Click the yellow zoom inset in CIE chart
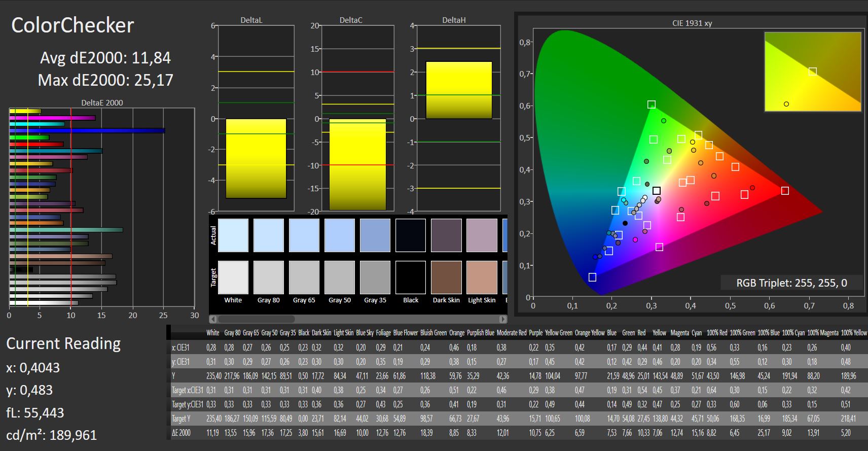Image resolution: width=868 pixels, height=451 pixels. (812, 72)
